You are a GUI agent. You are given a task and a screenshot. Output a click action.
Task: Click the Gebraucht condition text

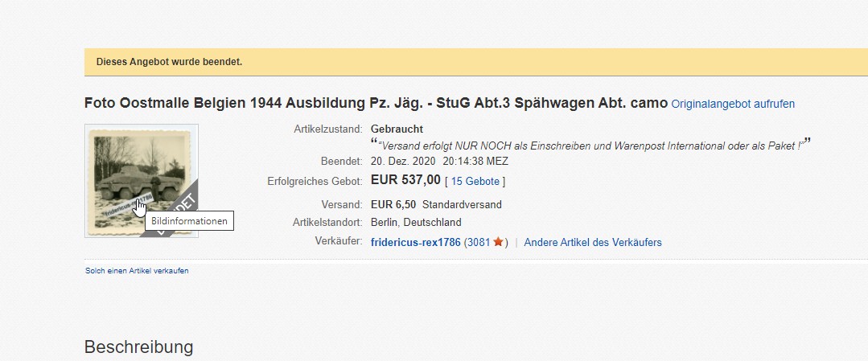click(x=397, y=129)
